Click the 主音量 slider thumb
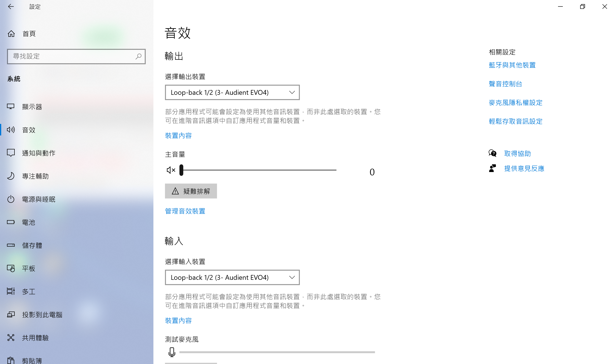Image resolution: width=611 pixels, height=364 pixels. click(181, 170)
